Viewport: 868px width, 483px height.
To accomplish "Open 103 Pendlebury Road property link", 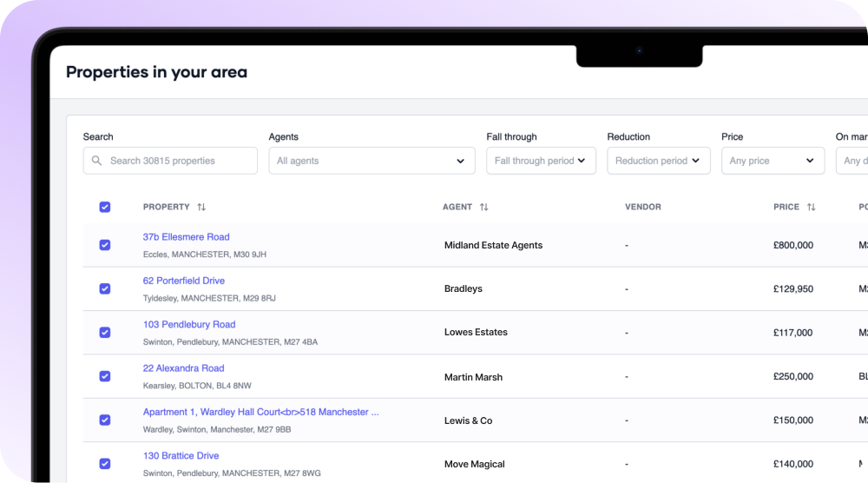I will (189, 325).
